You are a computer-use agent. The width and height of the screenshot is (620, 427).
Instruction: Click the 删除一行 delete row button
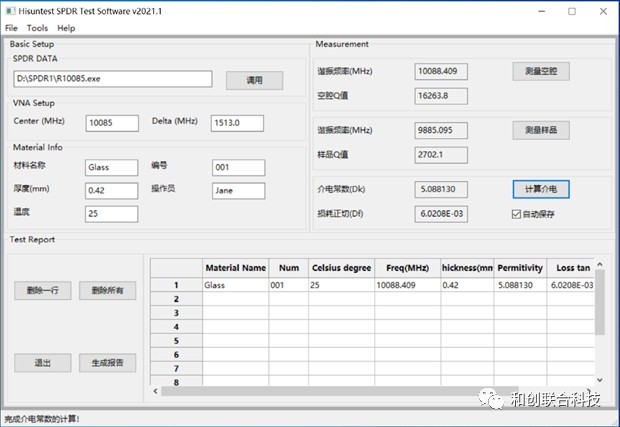click(43, 291)
